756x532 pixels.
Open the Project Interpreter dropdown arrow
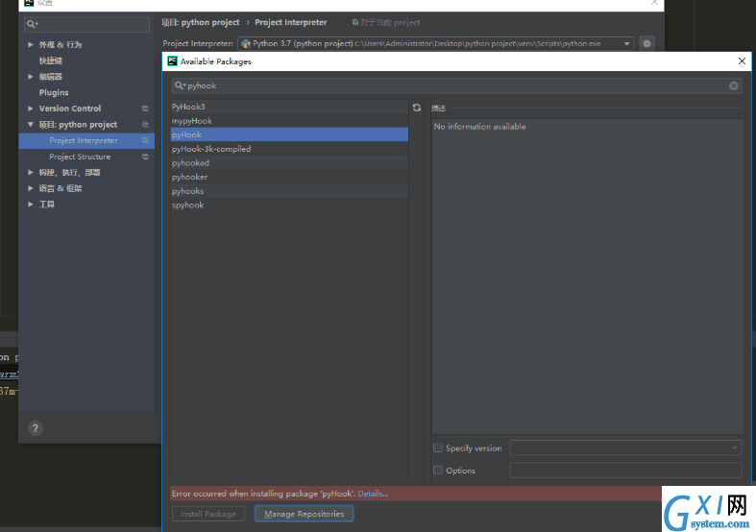(626, 43)
